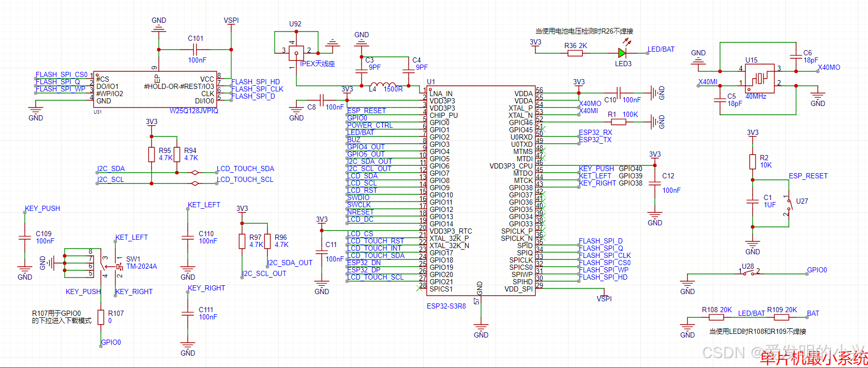Click the POWER_CTRL net label
The width and height of the screenshot is (868, 368).
coord(370,125)
